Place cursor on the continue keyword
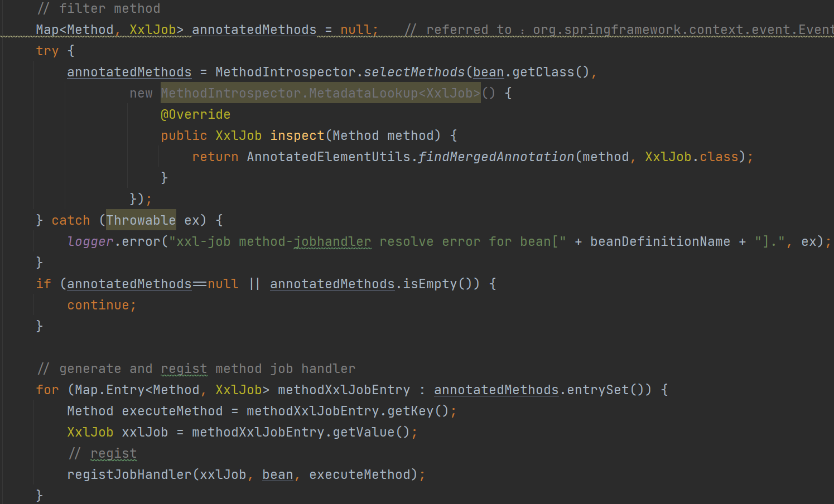Image resolution: width=834 pixels, height=504 pixels. [98, 305]
